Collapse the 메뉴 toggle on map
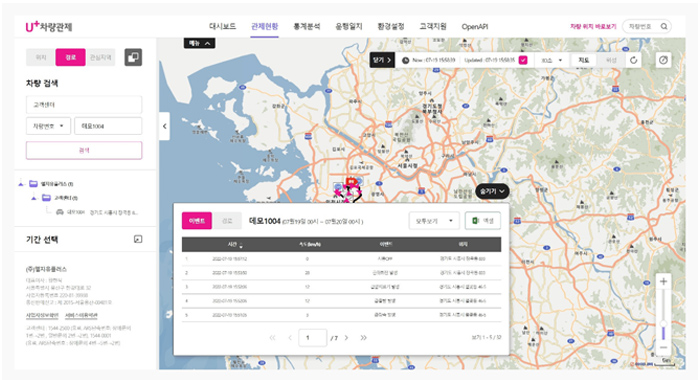The height and width of the screenshot is (380, 700). pyautogui.click(x=199, y=43)
